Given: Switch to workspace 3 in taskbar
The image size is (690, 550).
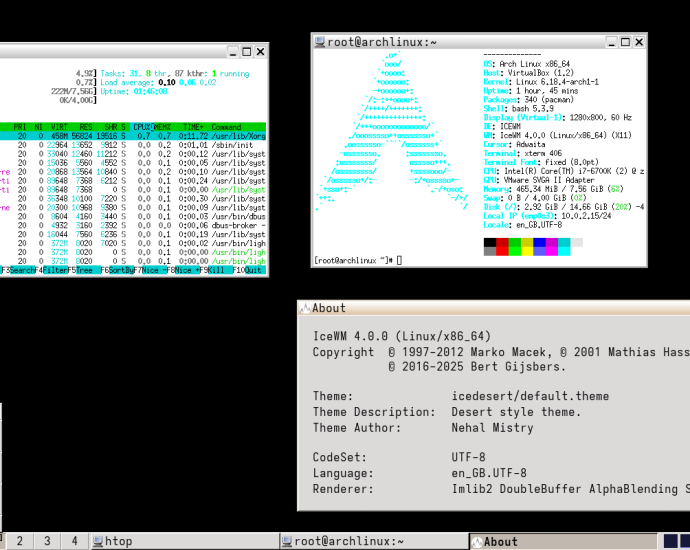Looking at the screenshot, I should coord(46,541).
